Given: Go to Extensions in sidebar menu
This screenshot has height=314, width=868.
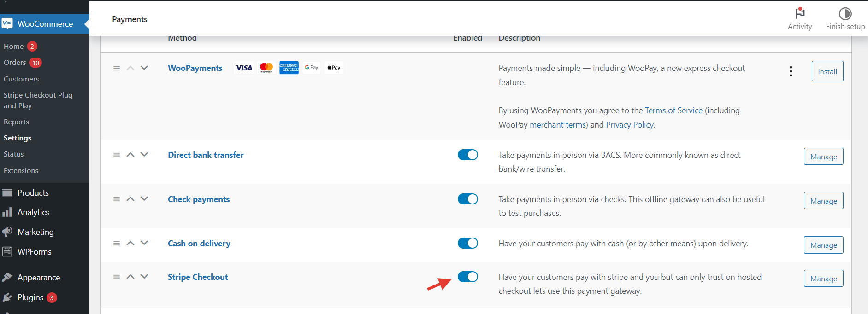Looking at the screenshot, I should pos(21,171).
